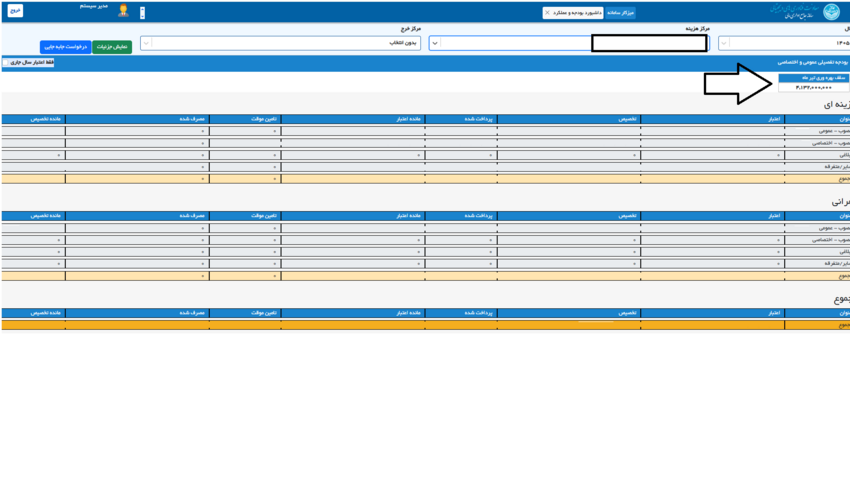
Task: Click the ceiling amount value ending in ,۰۰۰,۰۰۰
Action: click(x=814, y=87)
